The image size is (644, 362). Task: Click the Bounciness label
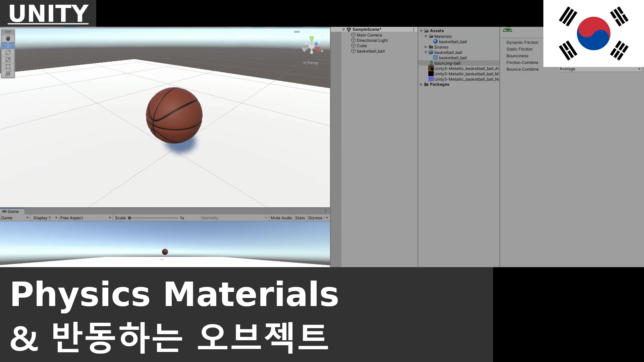(517, 56)
